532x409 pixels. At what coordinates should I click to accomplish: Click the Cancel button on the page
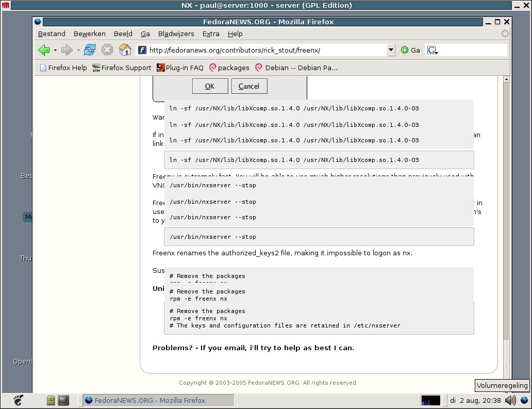249,86
